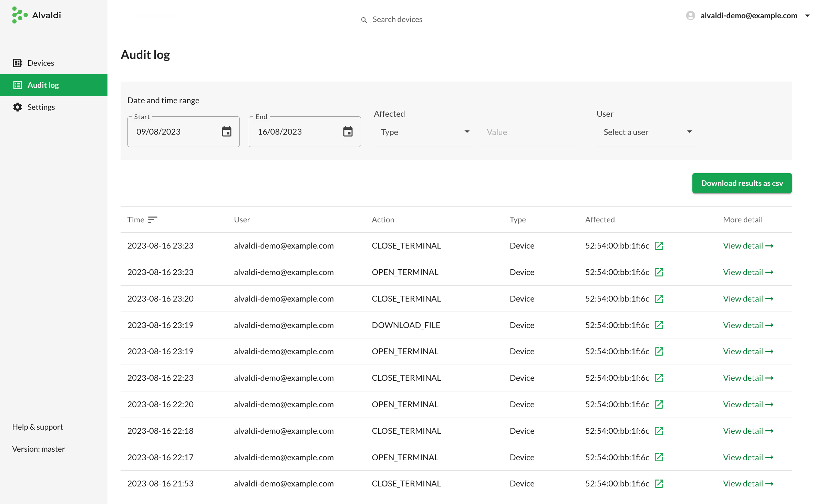The image size is (825, 504).
Task: Click the user avatar icon in header
Action: [x=690, y=15]
